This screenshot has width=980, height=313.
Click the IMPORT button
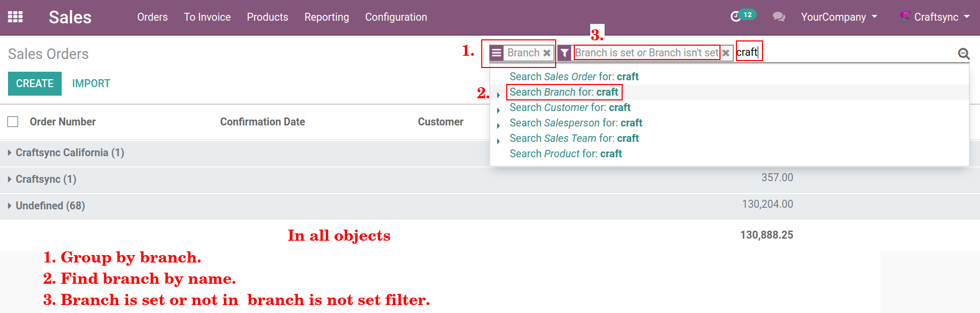coord(91,83)
